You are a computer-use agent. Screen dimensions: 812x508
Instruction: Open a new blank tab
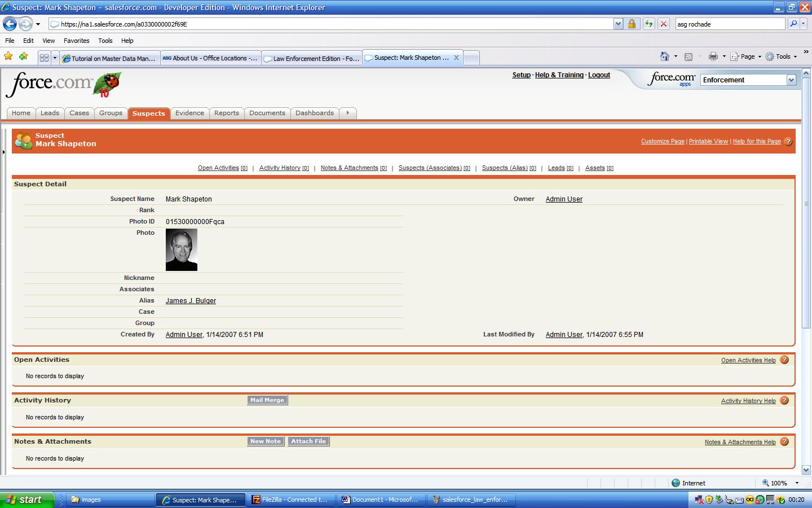(x=471, y=58)
